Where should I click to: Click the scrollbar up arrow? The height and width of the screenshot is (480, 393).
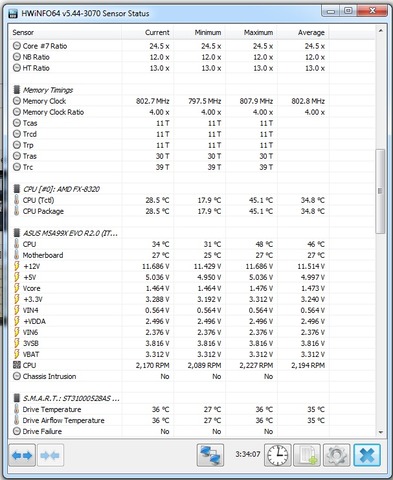click(380, 31)
